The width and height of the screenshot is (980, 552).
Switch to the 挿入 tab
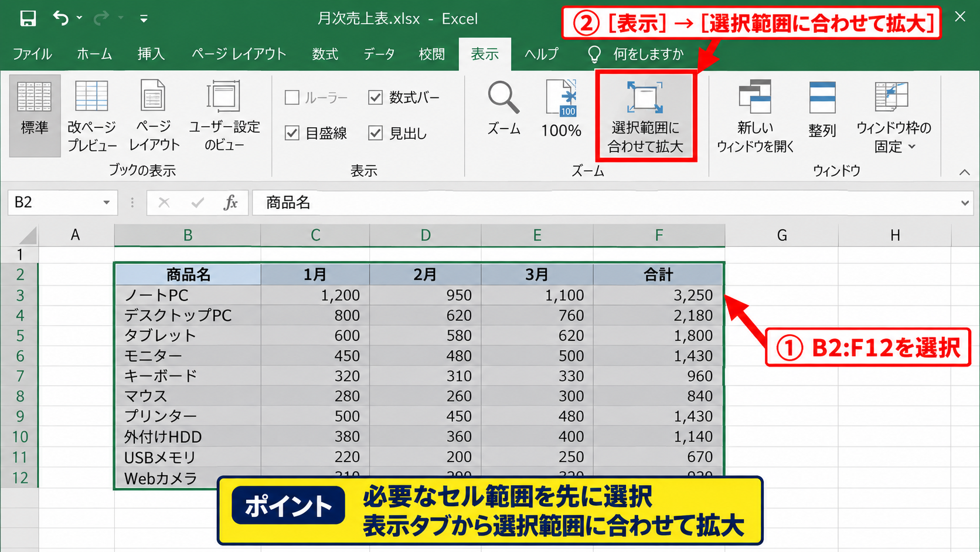click(151, 54)
